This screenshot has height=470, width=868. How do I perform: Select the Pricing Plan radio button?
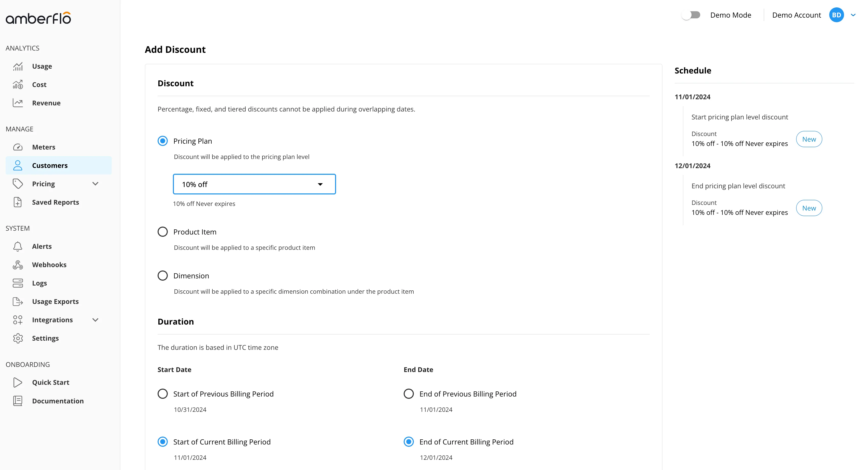[163, 141]
